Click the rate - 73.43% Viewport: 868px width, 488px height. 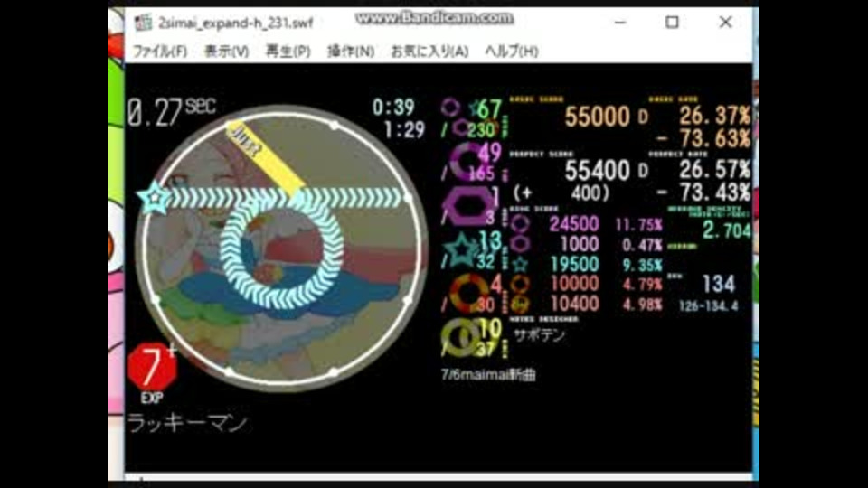pyautogui.click(x=704, y=192)
